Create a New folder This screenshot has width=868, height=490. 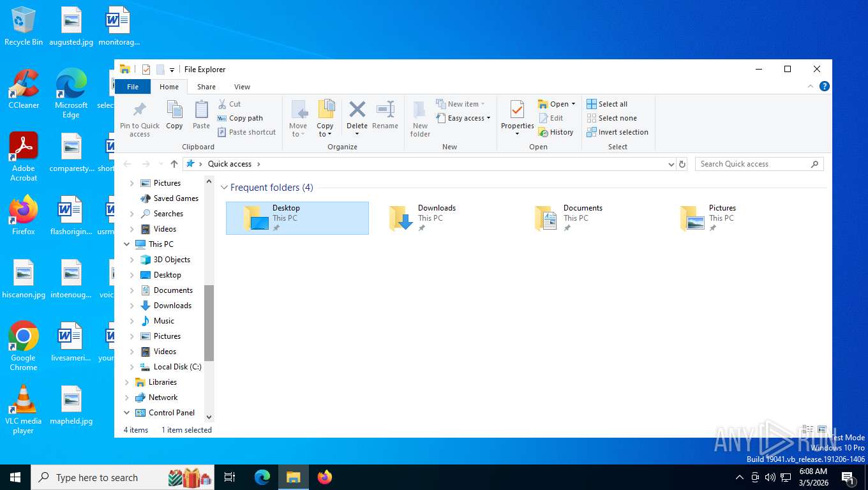click(x=420, y=119)
